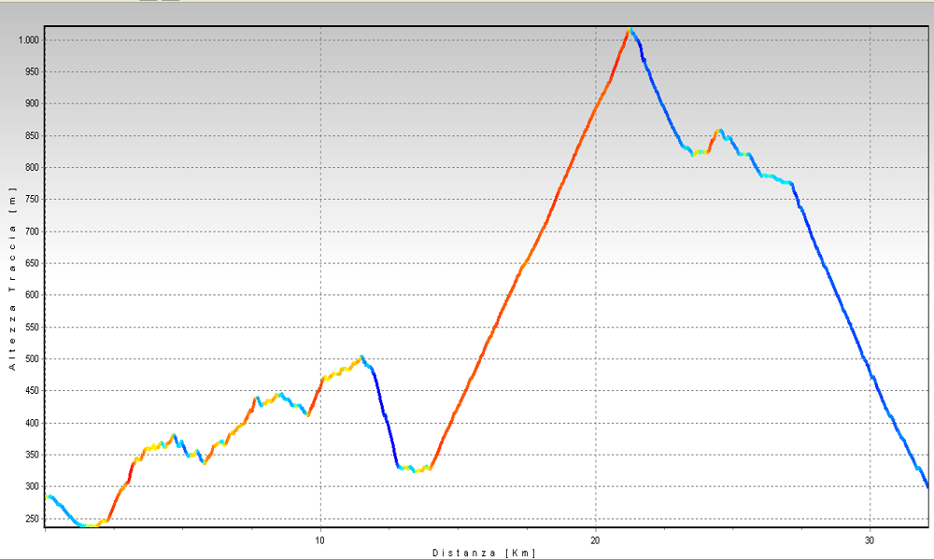934x560 pixels.
Task: Click the "30" tick label on the distance axis
Action: click(x=870, y=540)
